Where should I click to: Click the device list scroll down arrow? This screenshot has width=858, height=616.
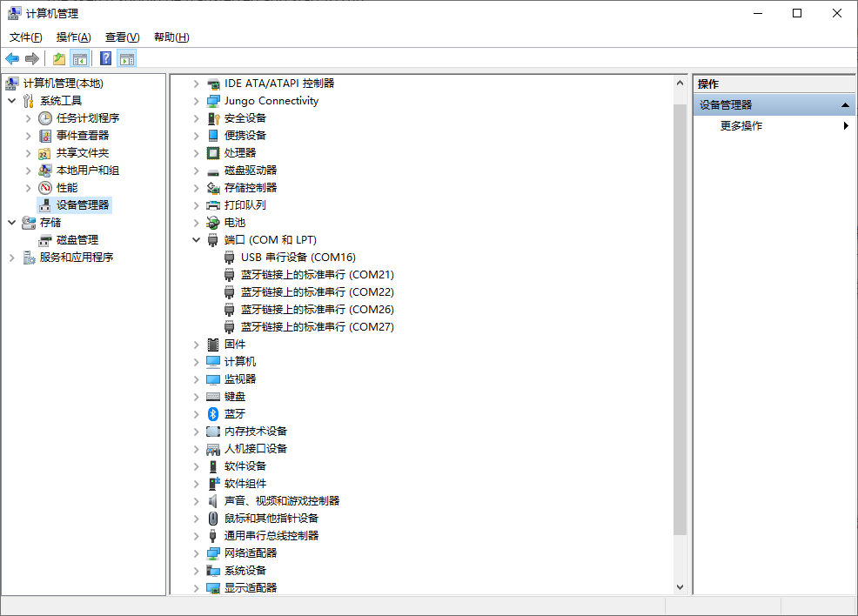pos(680,587)
